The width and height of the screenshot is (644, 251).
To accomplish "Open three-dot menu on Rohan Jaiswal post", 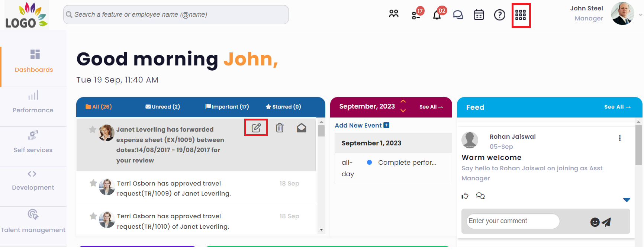I will pos(620,138).
